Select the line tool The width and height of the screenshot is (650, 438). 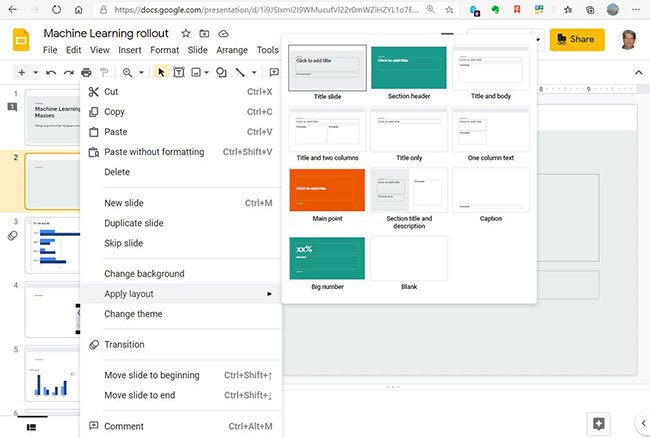[240, 73]
